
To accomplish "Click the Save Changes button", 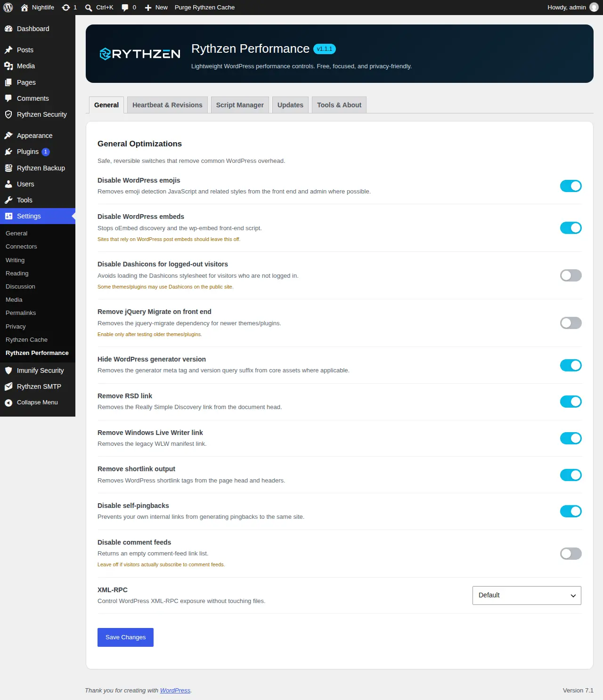I will [x=125, y=637].
